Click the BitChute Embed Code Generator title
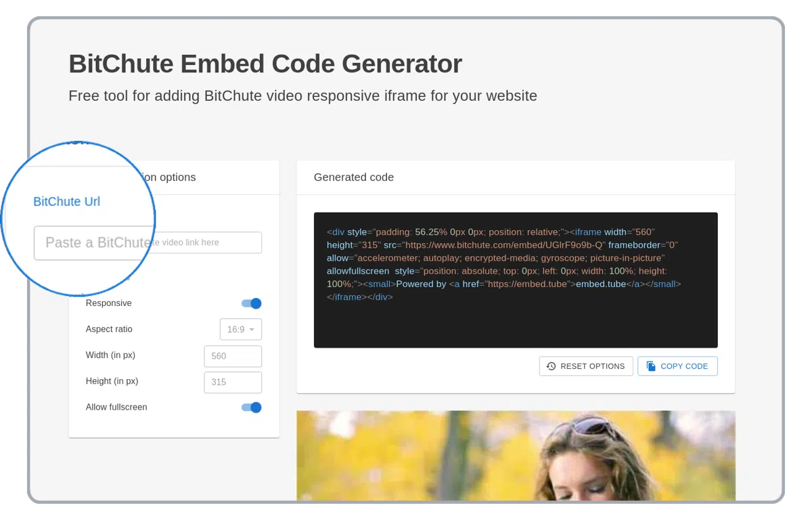The width and height of the screenshot is (812, 520). coord(265,64)
